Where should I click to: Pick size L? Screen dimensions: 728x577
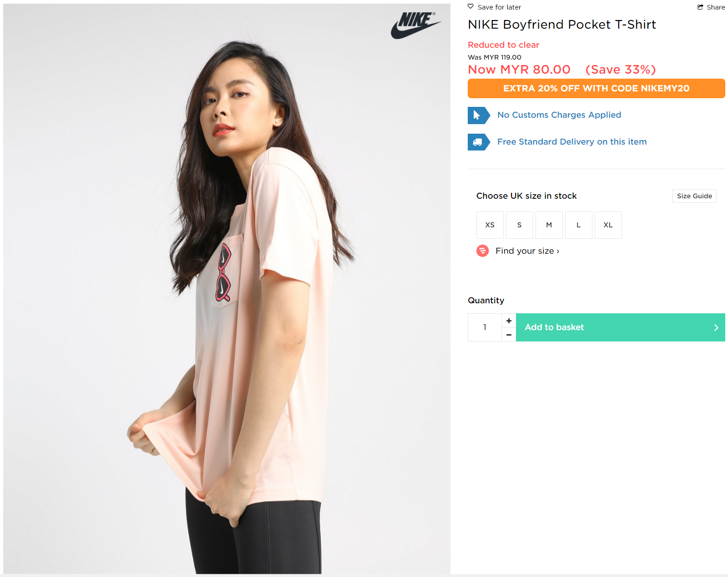[578, 225]
